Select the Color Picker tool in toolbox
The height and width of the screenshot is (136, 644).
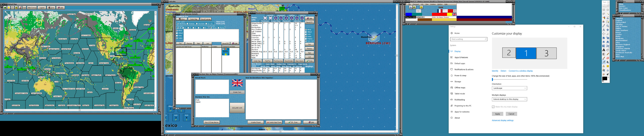click(604, 26)
